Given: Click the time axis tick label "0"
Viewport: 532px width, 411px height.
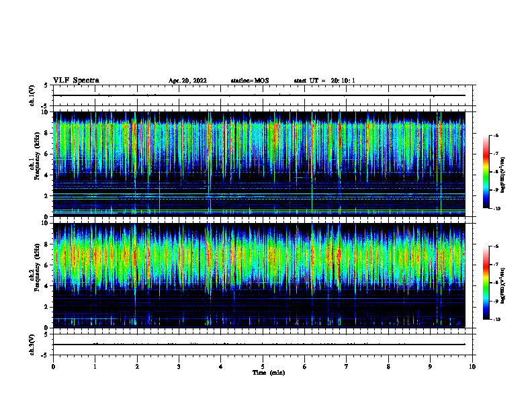Looking at the screenshot, I should [53, 367].
